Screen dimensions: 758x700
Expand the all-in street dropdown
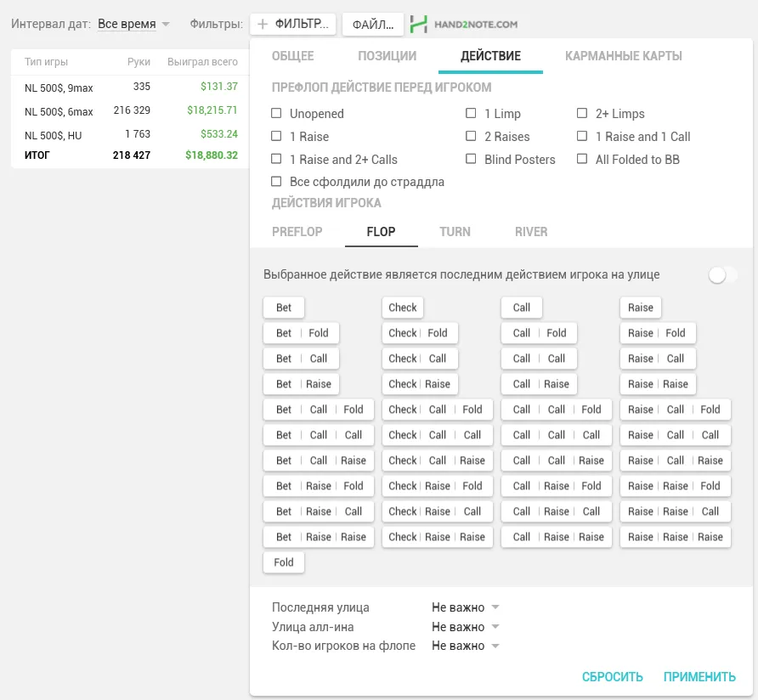[x=466, y=627]
